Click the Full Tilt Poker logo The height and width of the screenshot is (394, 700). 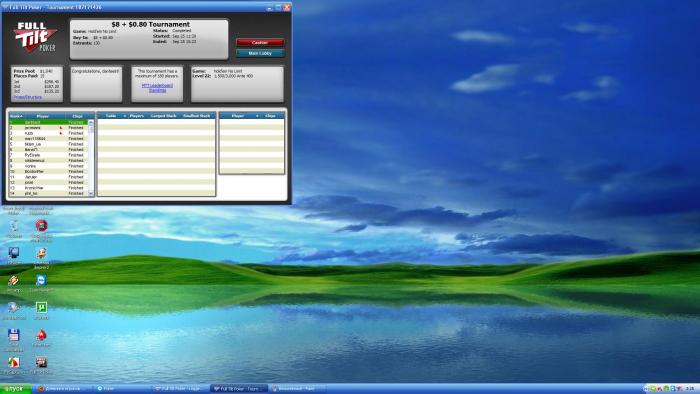36,37
